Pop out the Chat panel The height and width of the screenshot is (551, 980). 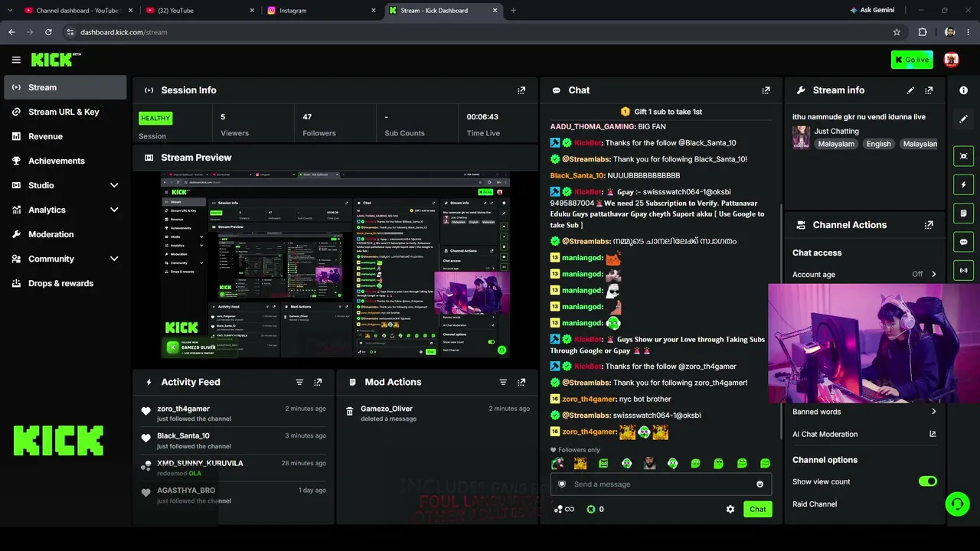766,90
